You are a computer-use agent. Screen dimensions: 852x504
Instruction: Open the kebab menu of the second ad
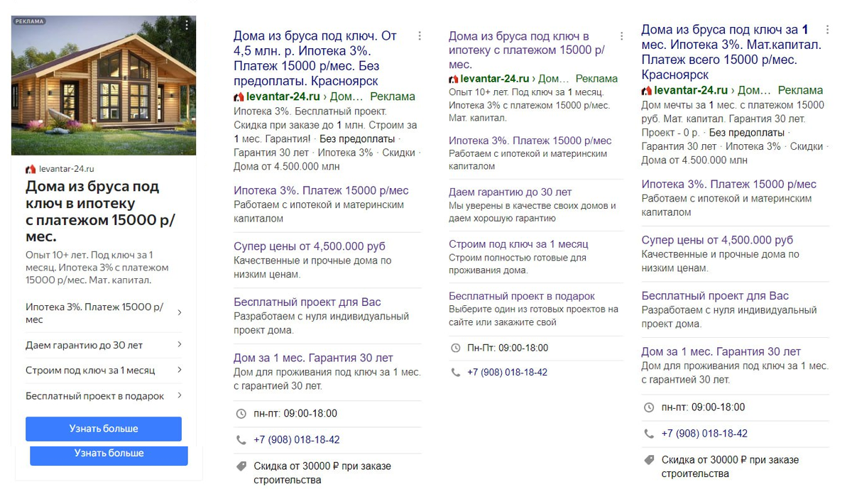(420, 35)
